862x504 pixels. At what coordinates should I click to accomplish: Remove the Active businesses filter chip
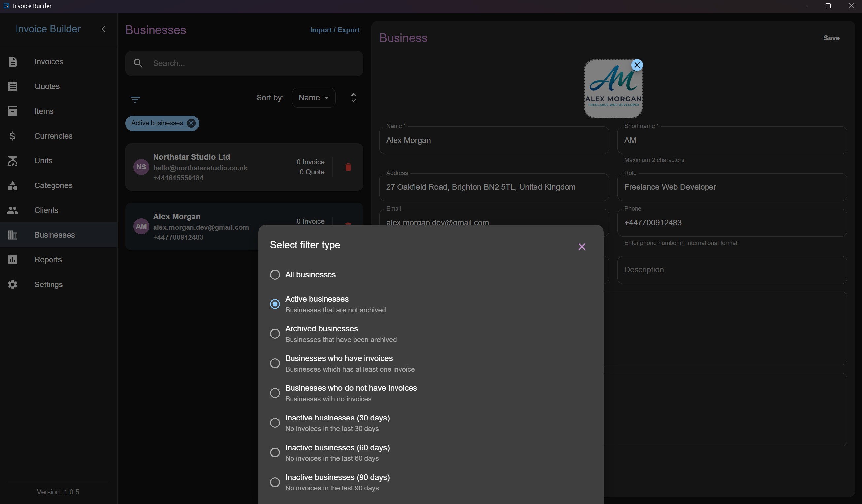(x=191, y=123)
